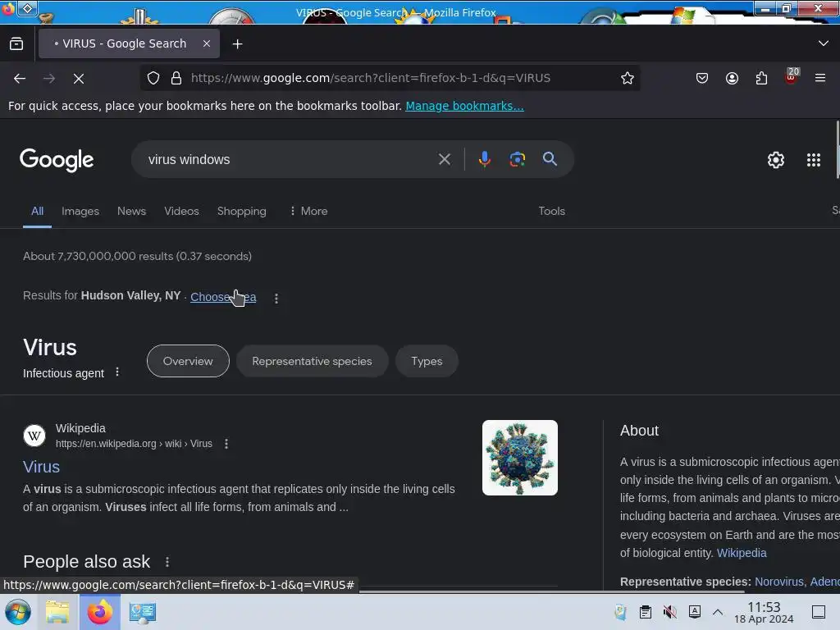Open File Explorer from taskbar
840x630 pixels.
57,612
